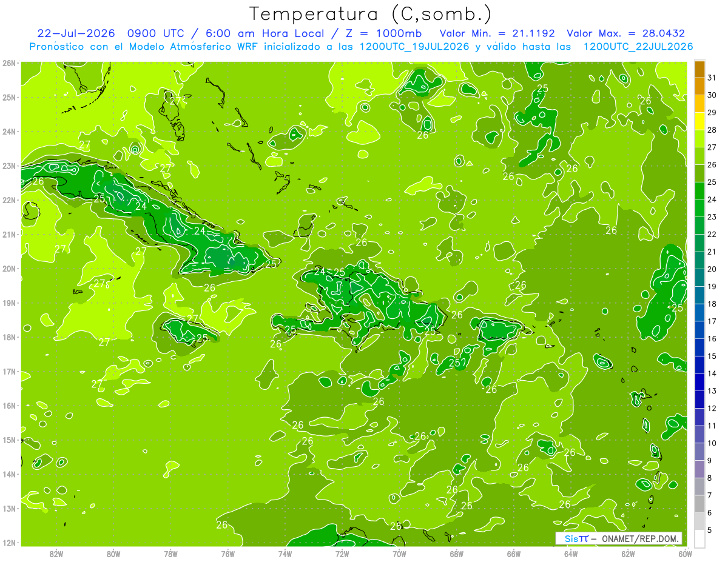728x562 pixels.
Task: Click latitude axis label '13N'
Action: pyautogui.click(x=10, y=508)
